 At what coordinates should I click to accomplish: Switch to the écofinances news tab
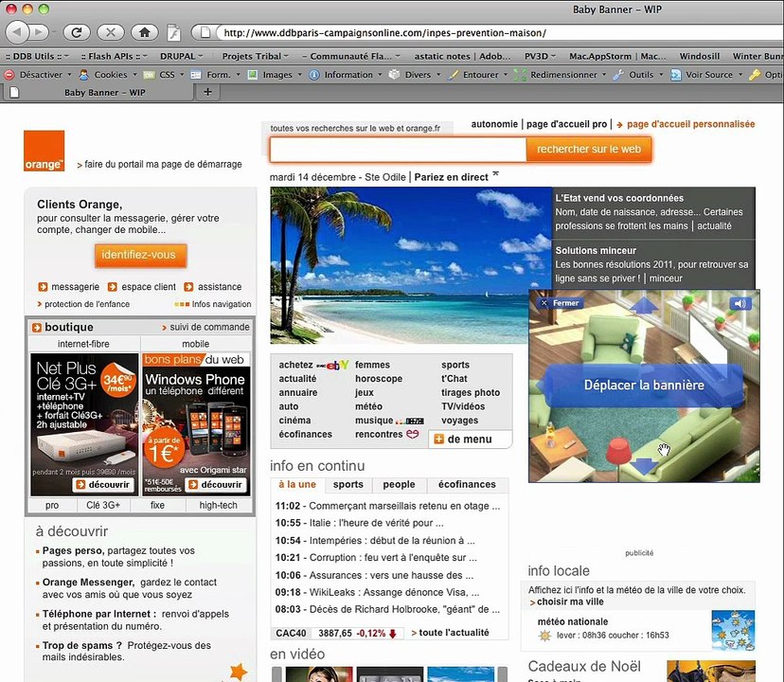click(467, 484)
